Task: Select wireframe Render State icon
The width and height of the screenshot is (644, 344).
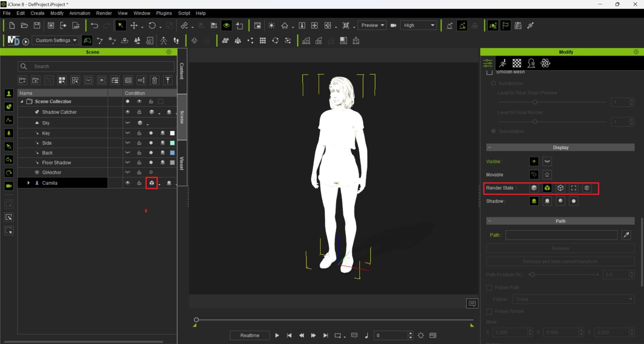Action: [561, 188]
